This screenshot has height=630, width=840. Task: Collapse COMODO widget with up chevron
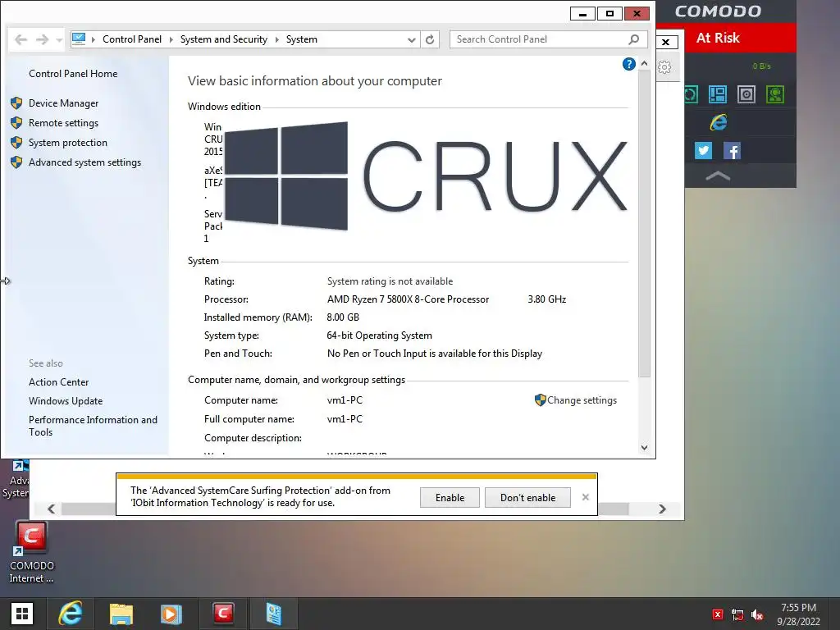point(718,176)
